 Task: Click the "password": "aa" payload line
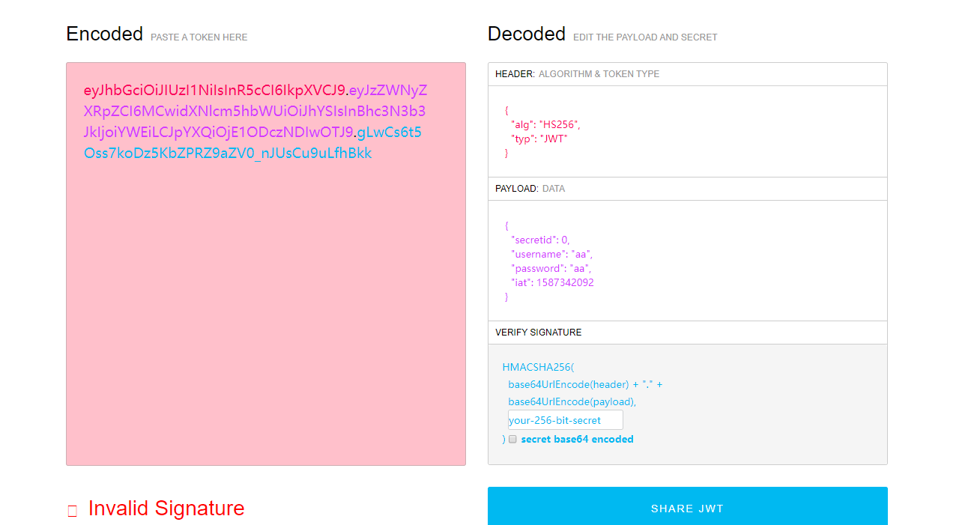tap(551, 269)
